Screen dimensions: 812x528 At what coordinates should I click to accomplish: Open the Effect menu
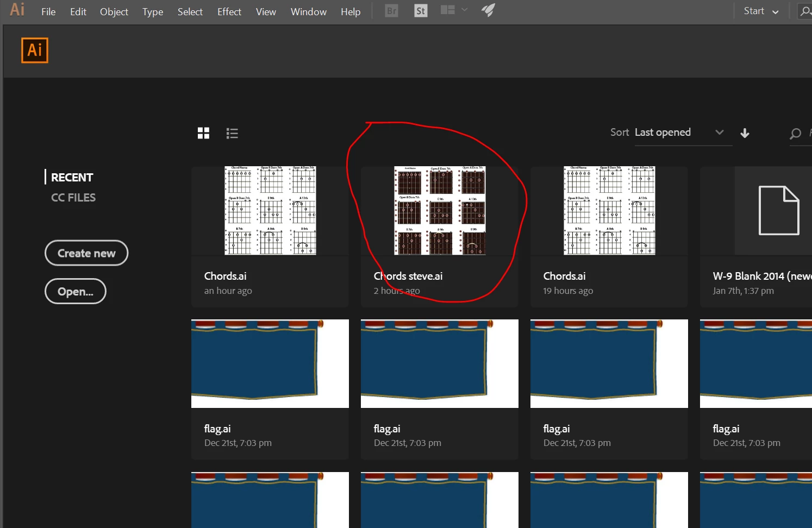pyautogui.click(x=229, y=11)
